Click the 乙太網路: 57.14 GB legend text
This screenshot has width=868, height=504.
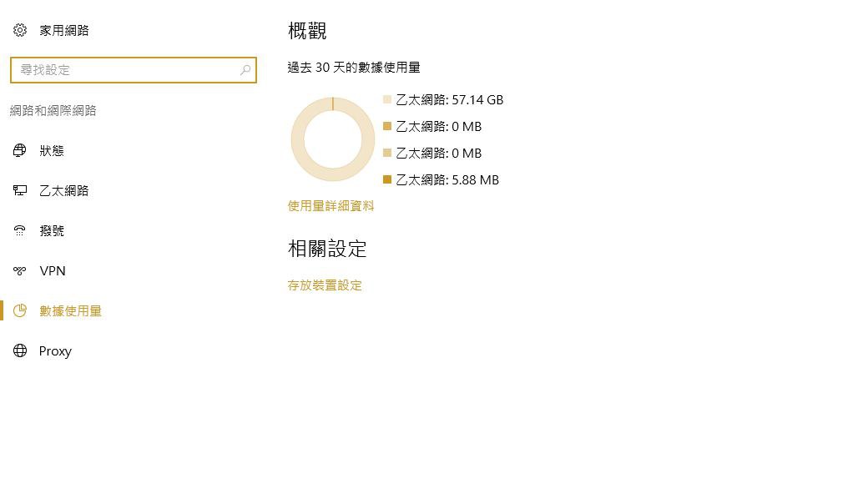coord(449,100)
